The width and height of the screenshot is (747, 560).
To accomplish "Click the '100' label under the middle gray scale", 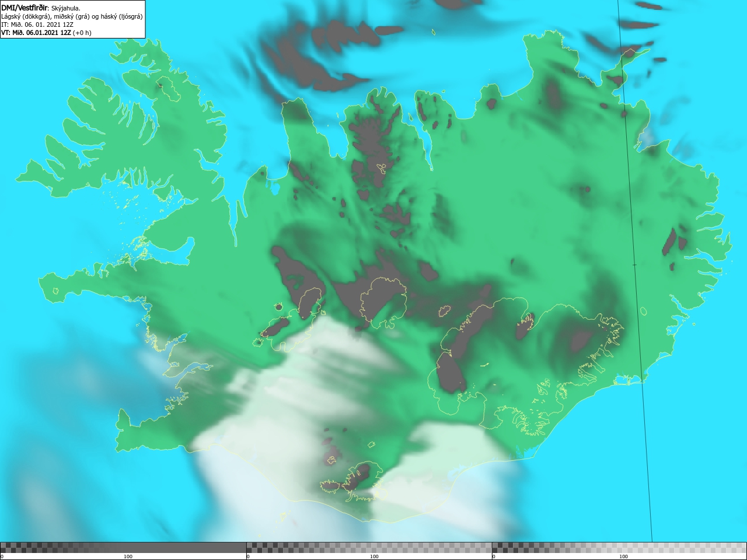I will (x=374, y=556).
